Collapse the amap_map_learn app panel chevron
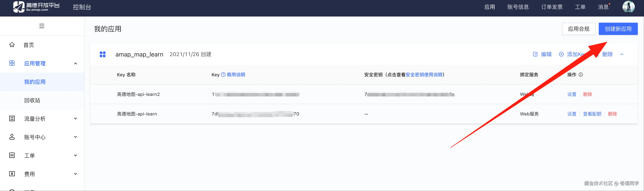The image size is (644, 191). tap(622, 54)
